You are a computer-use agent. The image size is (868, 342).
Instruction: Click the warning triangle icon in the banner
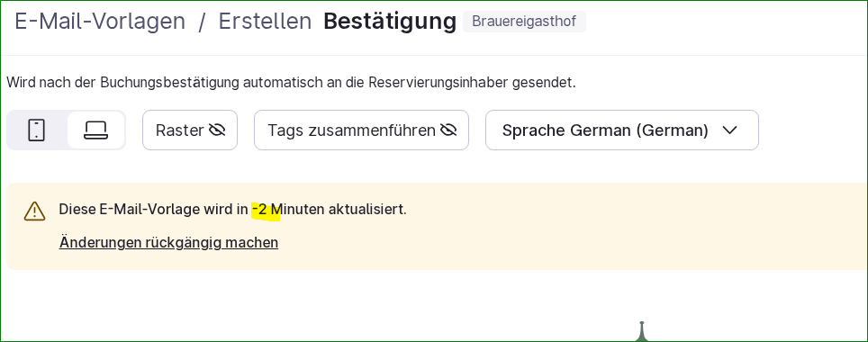click(x=34, y=211)
